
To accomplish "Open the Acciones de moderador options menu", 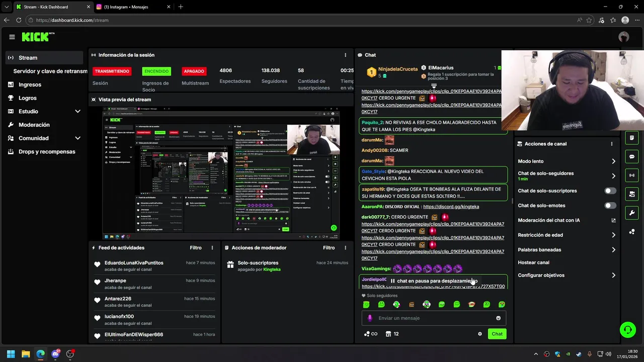I will (345, 248).
